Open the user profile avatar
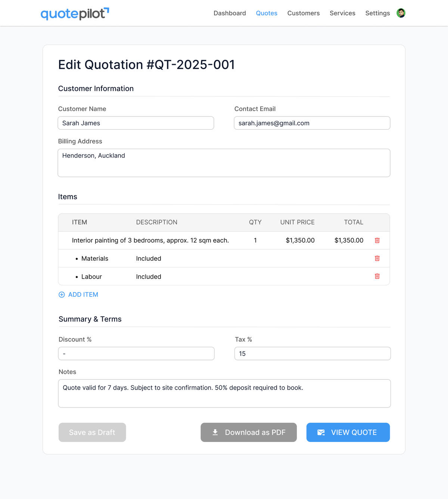The width and height of the screenshot is (448, 499). (401, 13)
